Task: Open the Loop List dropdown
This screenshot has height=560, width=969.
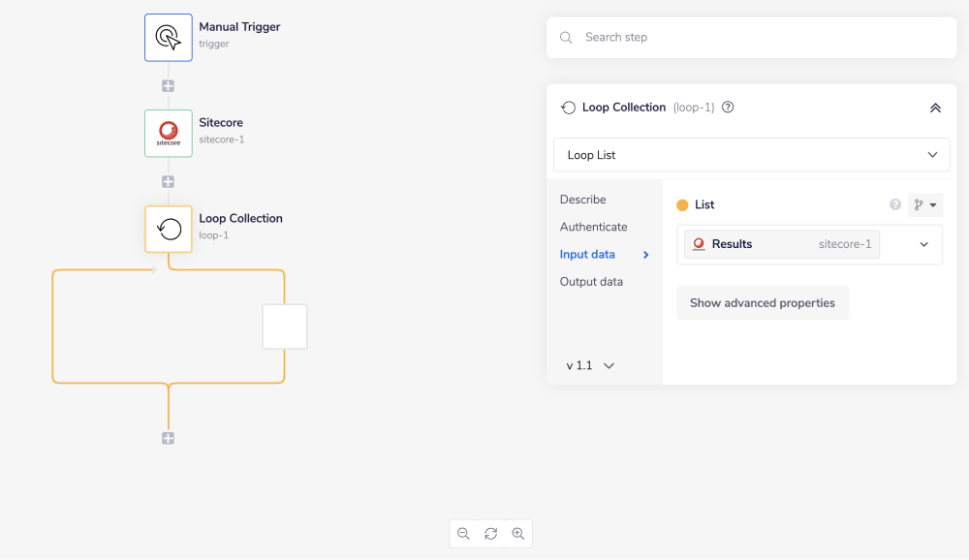Action: pyautogui.click(x=751, y=154)
